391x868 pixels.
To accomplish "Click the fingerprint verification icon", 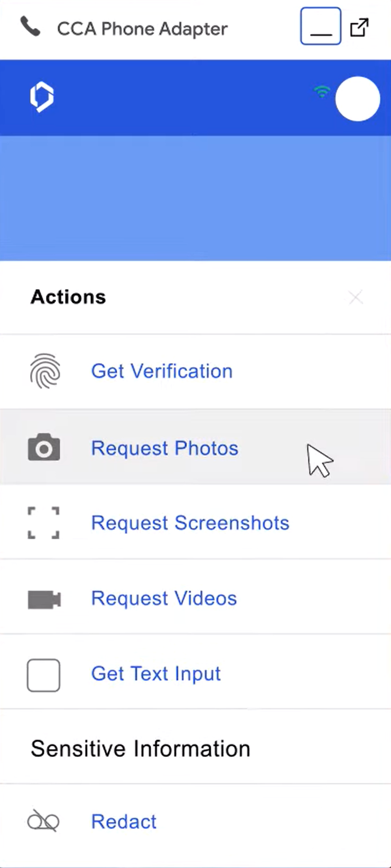I will (x=45, y=371).
